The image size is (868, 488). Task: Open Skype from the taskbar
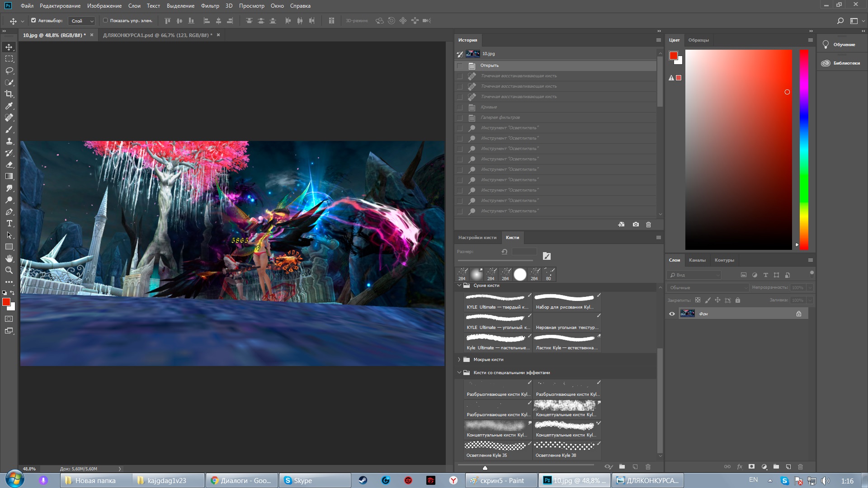pyautogui.click(x=315, y=480)
